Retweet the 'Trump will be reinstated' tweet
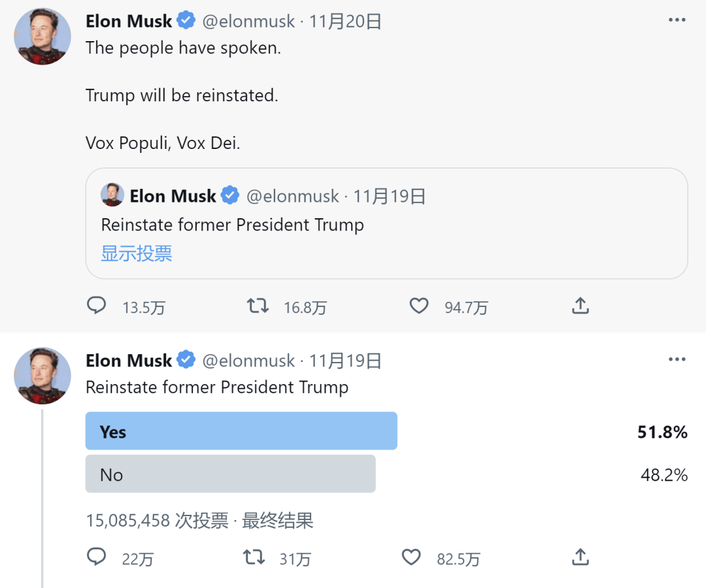This screenshot has width=706, height=588. pyautogui.click(x=258, y=306)
